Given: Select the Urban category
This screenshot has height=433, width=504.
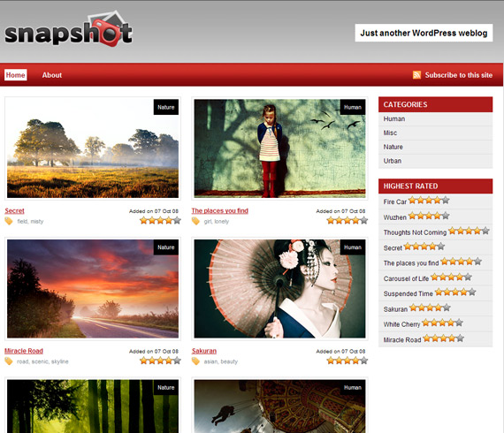Looking at the screenshot, I should click(435, 161).
